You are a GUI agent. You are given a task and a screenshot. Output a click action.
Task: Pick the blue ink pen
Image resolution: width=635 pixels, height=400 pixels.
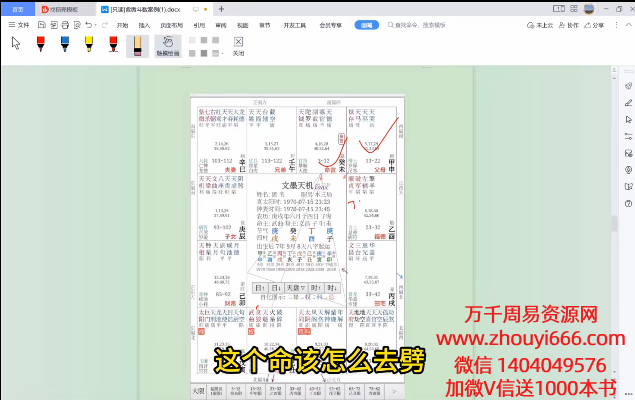(64, 44)
